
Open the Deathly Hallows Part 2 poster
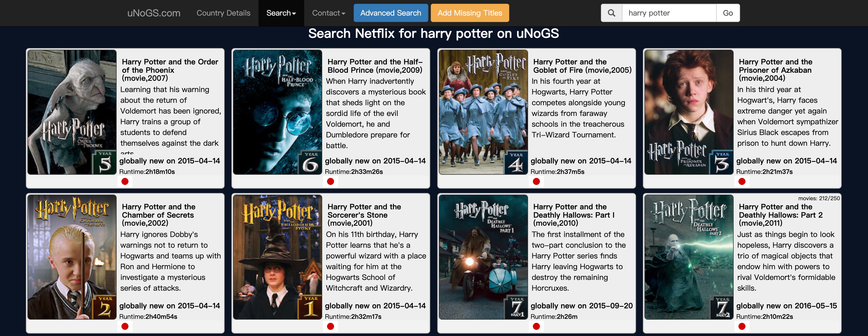(x=689, y=257)
